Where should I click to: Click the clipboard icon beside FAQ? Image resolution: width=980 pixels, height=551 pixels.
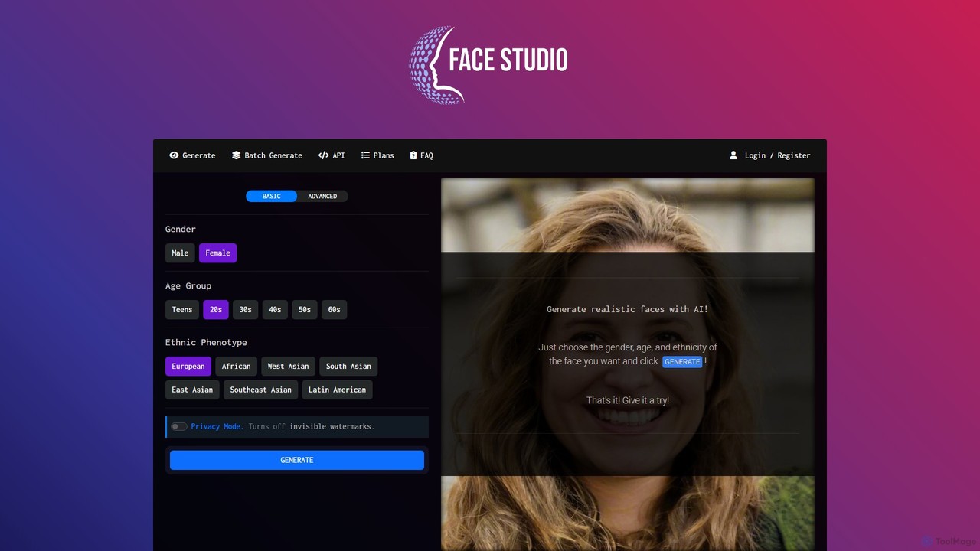tap(413, 155)
